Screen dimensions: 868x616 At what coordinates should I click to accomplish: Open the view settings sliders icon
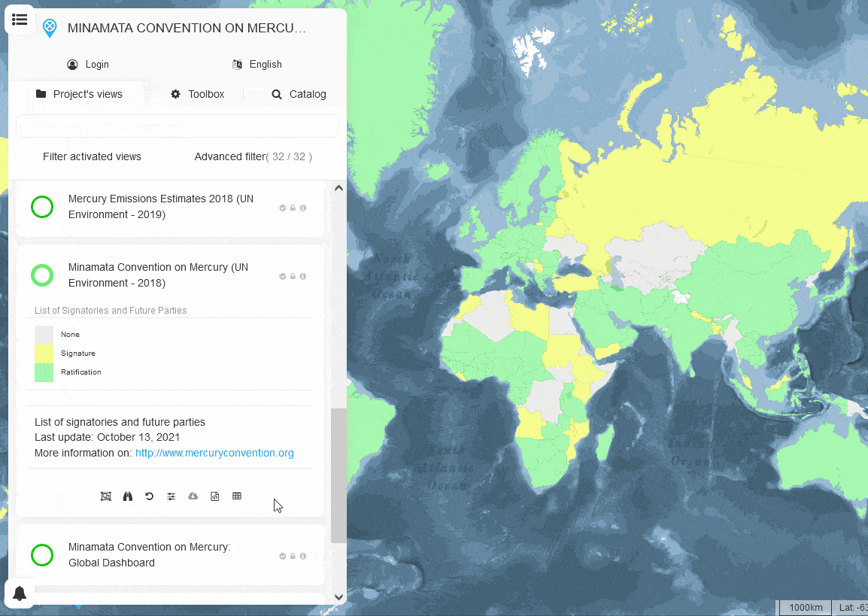(171, 496)
